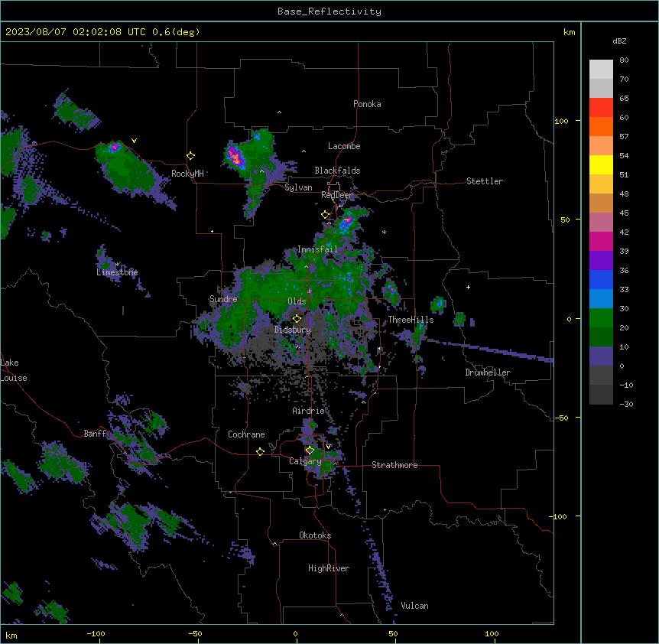Viewport: 659px width, 644px height.
Task: Click the HighRiver label
Action: 329,568
